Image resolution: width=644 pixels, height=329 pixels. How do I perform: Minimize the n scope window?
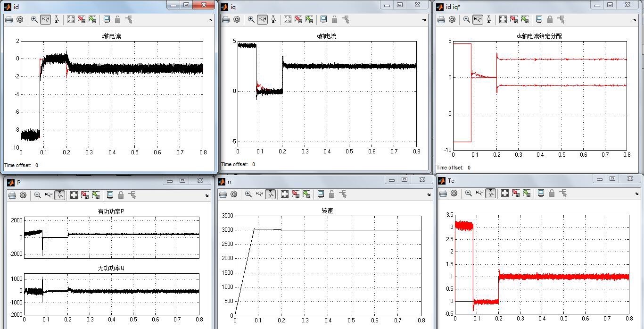pos(391,179)
